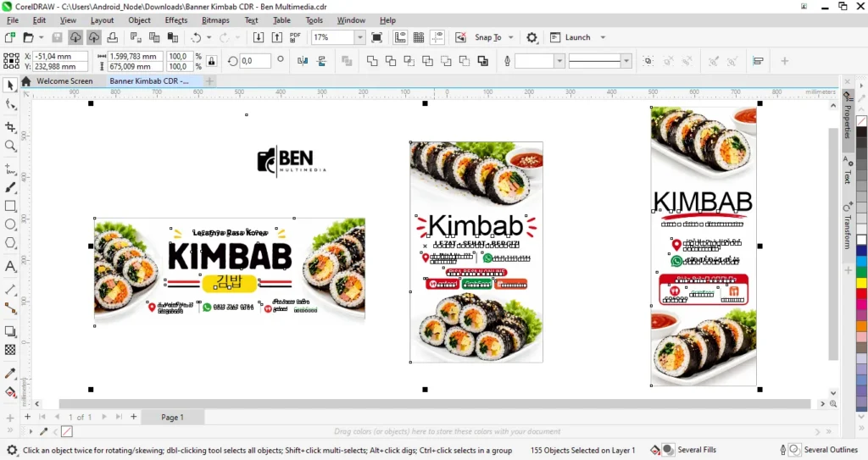868x460 pixels.
Task: Click the Align and distribute icon
Action: 758,61
